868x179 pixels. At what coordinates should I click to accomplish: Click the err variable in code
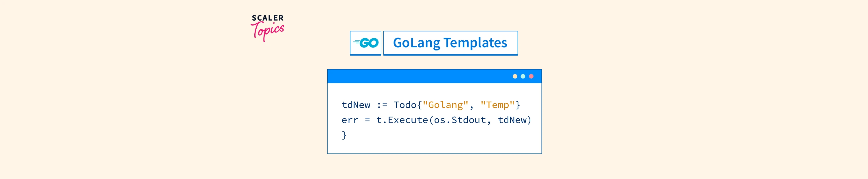pos(350,120)
